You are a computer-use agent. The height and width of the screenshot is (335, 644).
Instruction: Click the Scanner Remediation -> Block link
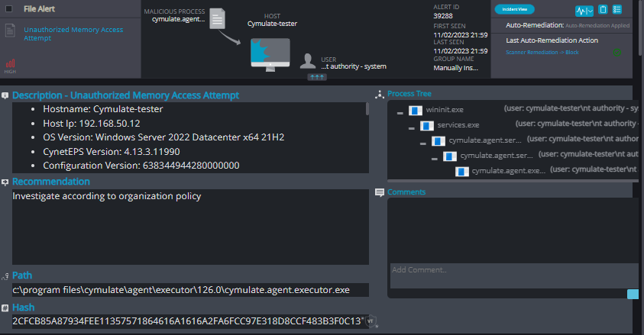coord(542,53)
